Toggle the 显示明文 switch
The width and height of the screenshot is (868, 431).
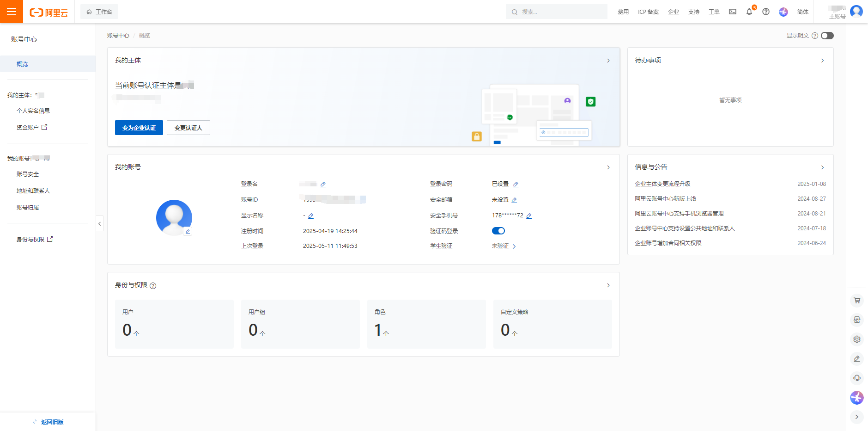(827, 36)
